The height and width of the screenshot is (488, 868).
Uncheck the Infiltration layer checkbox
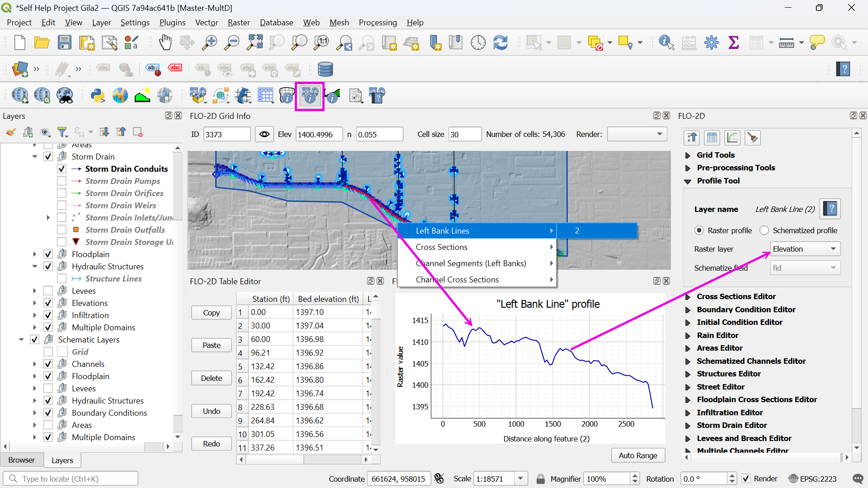tap(48, 315)
